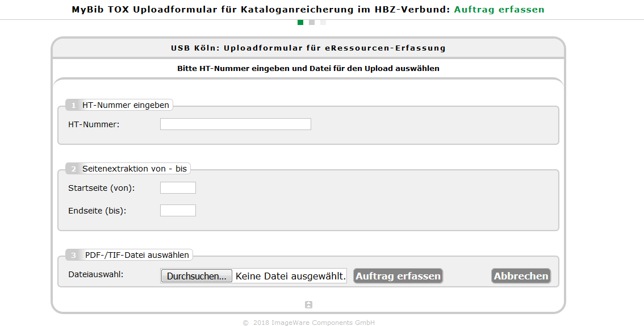The width and height of the screenshot is (644, 326).
Task: Click the Dateiauswahl label
Action: tap(96, 274)
